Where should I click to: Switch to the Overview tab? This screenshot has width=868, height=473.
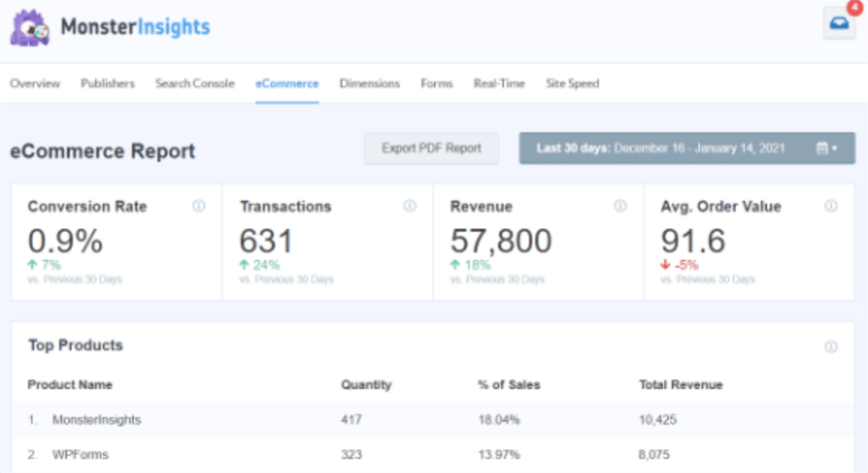click(x=35, y=83)
